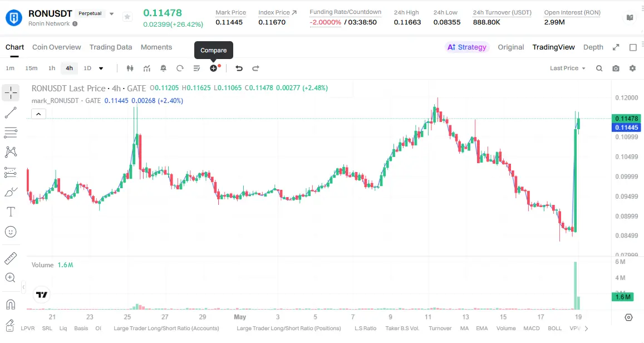Open the Coin Overview tab
Viewport: 644px width, 343px height.
click(x=57, y=47)
